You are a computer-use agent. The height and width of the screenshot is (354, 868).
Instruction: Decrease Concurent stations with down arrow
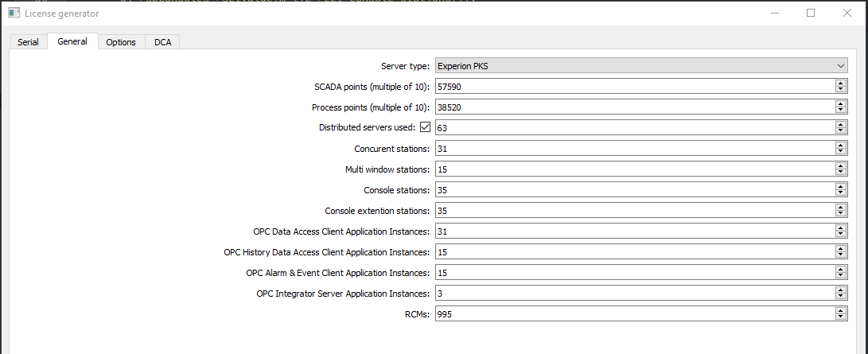pyautogui.click(x=841, y=152)
